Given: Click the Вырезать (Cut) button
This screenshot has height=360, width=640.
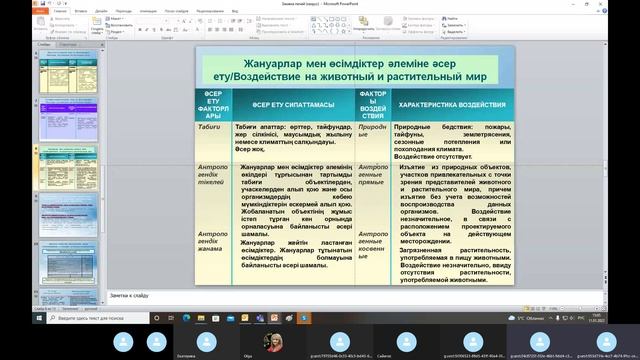Looking at the screenshot, I should tap(60, 19).
